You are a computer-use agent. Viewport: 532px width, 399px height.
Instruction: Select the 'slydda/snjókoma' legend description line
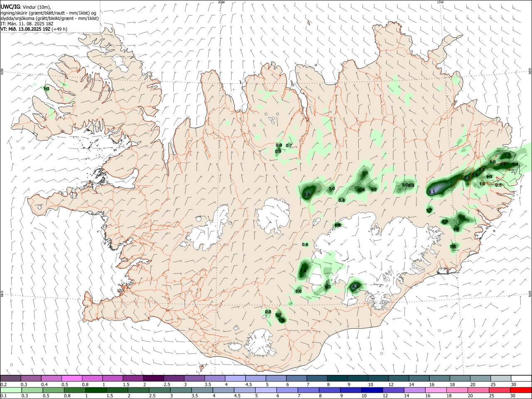49,18
